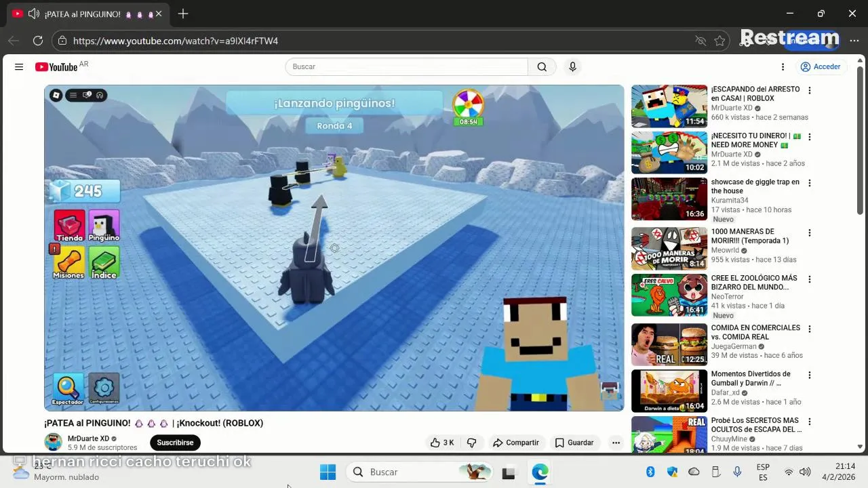Click the Microsoft Edge taskbar icon
This screenshot has width=868, height=488.
[x=540, y=472]
